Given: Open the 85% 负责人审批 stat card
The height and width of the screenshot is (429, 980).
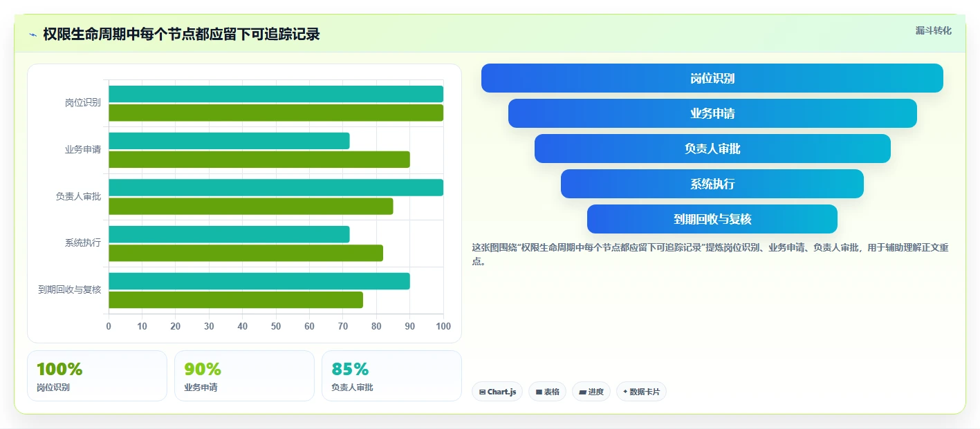Looking at the screenshot, I should point(391,376).
